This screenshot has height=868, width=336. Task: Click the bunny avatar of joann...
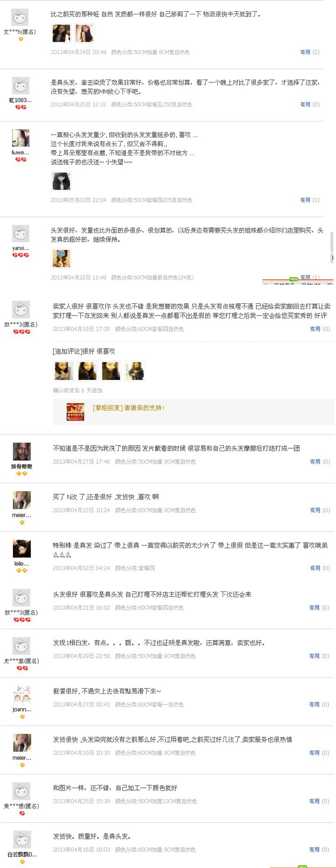[22, 694]
